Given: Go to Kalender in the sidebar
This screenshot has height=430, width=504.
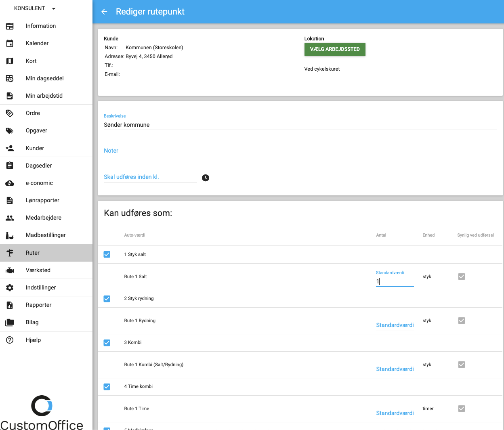Looking at the screenshot, I should [x=46, y=44].
